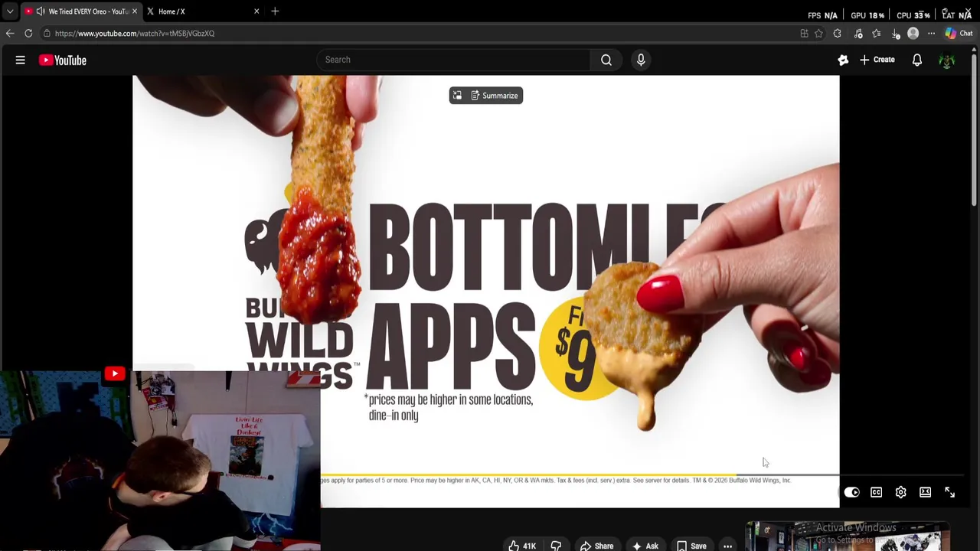This screenshot has width=980, height=551.
Task: Add this page to favorites star
Action: 818,33
